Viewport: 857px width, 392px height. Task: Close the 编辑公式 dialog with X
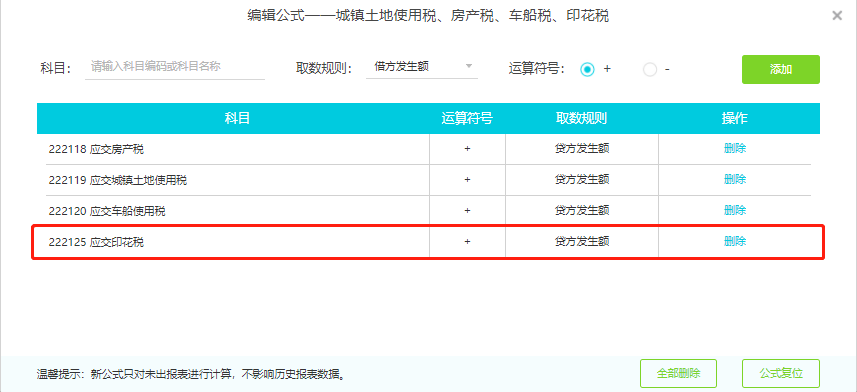836,16
